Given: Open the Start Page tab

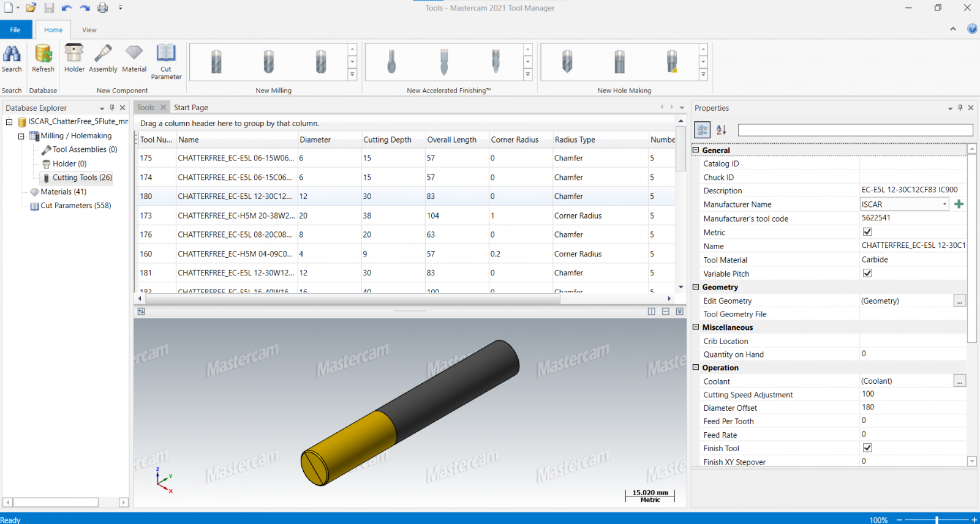Looking at the screenshot, I should (191, 107).
